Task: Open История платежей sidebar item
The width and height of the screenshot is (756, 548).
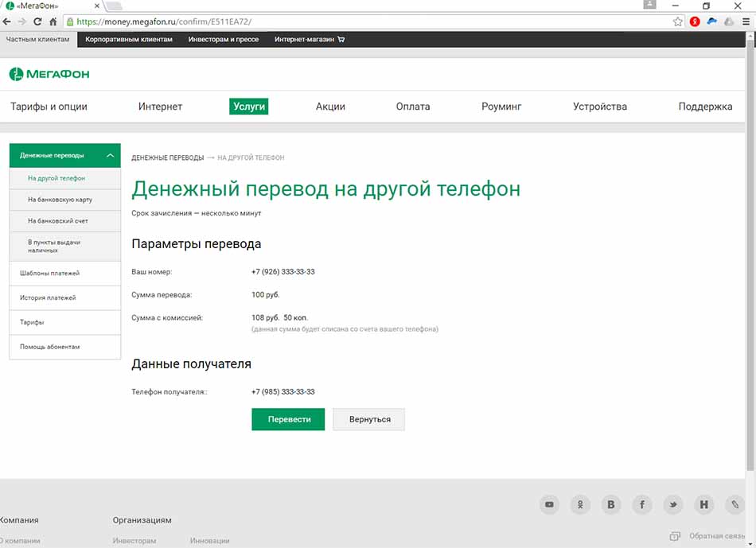Action: (x=65, y=297)
